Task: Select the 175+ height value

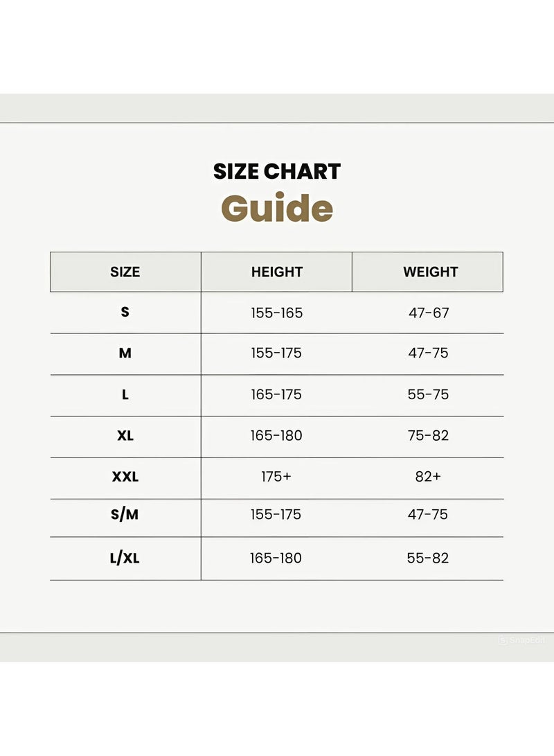Action: click(276, 477)
